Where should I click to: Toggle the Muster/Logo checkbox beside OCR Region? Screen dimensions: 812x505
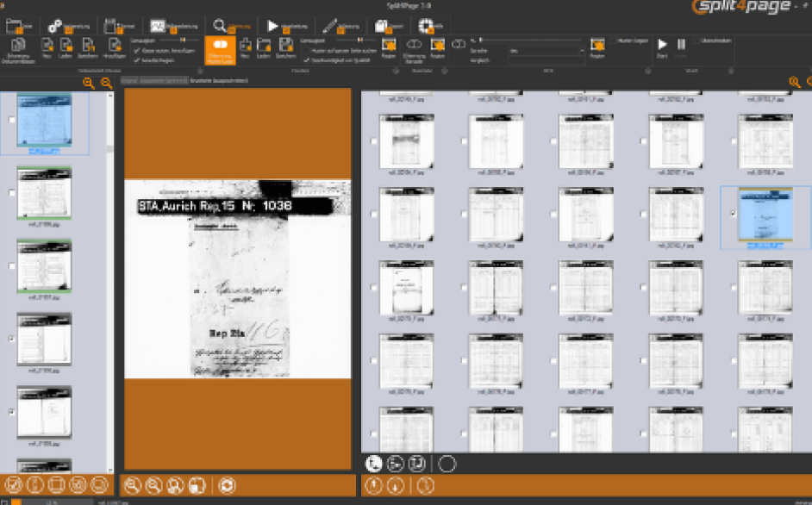[615, 41]
